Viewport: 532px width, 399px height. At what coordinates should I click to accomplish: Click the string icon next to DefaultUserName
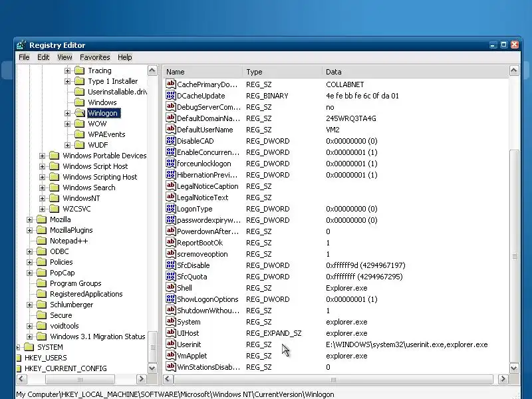point(171,129)
